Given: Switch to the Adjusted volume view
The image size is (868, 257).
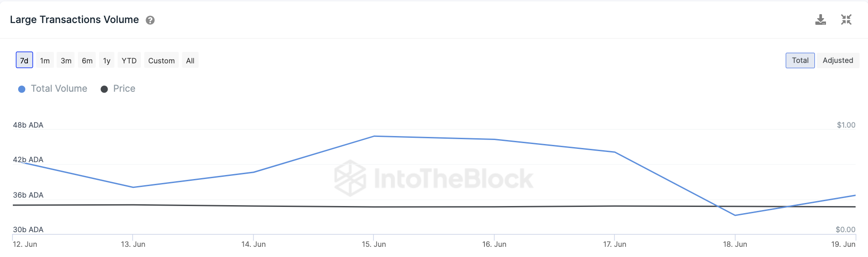Looking at the screenshot, I should click(x=837, y=60).
